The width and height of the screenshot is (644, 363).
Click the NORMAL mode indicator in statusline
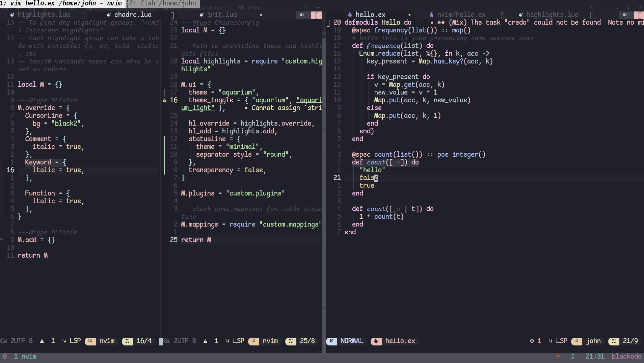coord(351,341)
